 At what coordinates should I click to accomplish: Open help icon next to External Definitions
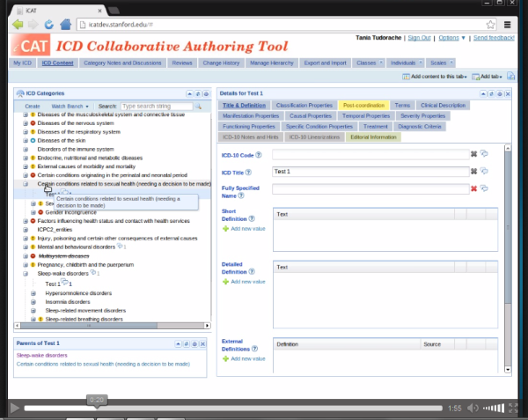(x=255, y=349)
